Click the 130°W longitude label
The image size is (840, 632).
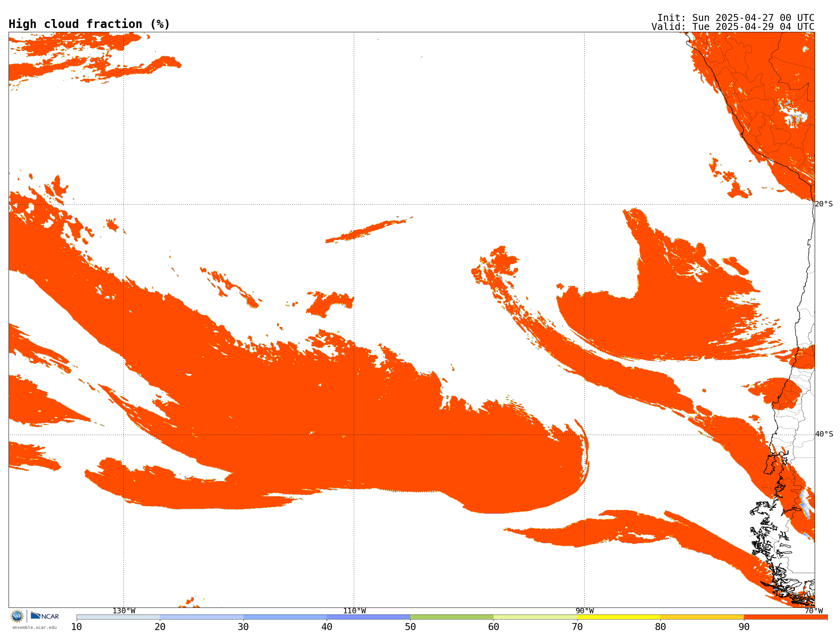pos(124,611)
